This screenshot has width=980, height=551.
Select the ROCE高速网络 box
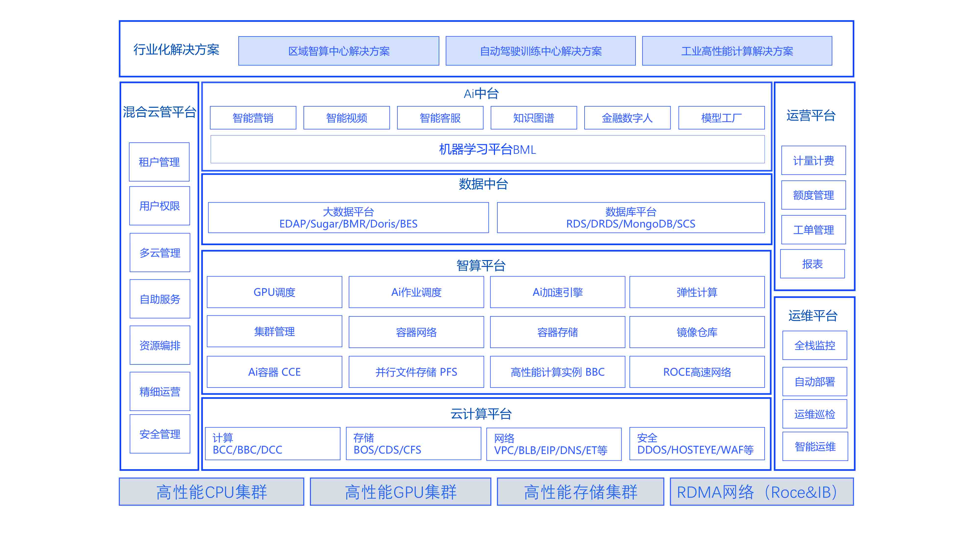pyautogui.click(x=697, y=372)
